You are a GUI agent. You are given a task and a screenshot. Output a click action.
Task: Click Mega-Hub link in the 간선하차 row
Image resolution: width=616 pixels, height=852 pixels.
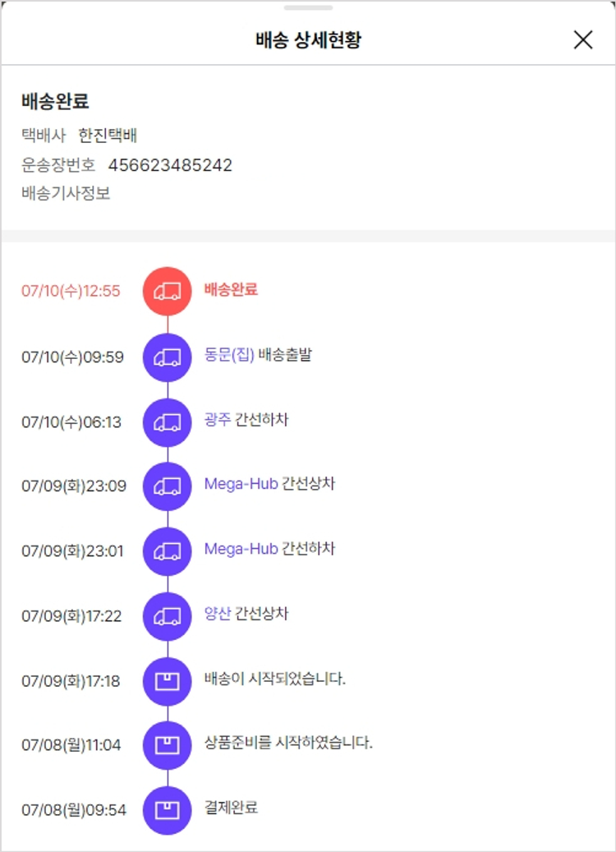coord(241,549)
